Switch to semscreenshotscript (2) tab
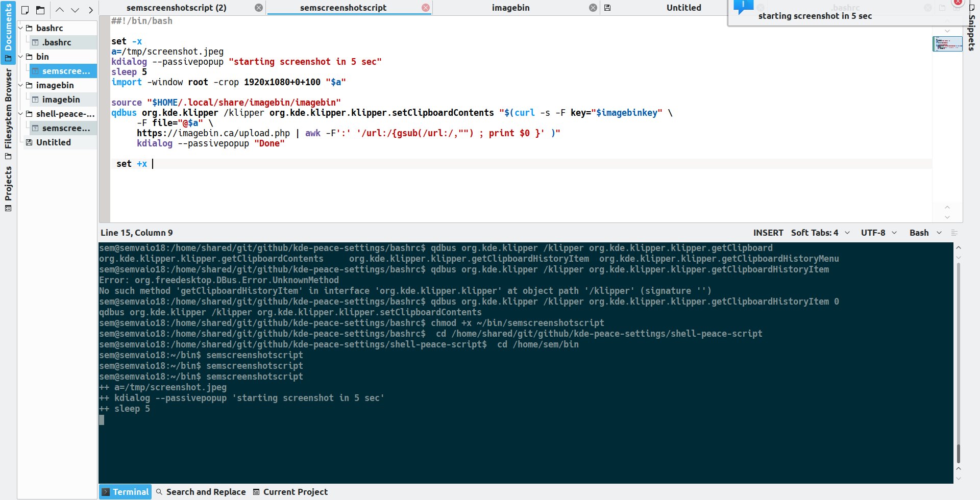 (177, 8)
